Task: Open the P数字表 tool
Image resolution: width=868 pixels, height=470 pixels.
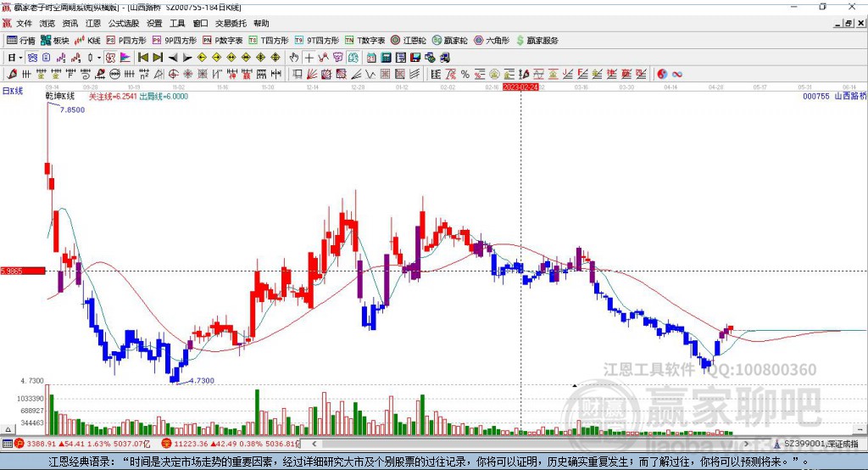Action: (x=223, y=41)
